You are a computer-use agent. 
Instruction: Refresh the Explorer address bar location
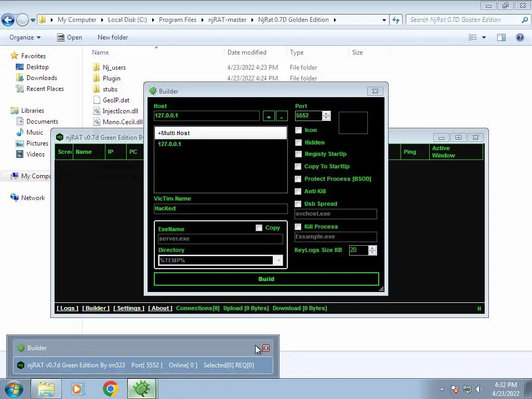pyautogui.click(x=396, y=20)
